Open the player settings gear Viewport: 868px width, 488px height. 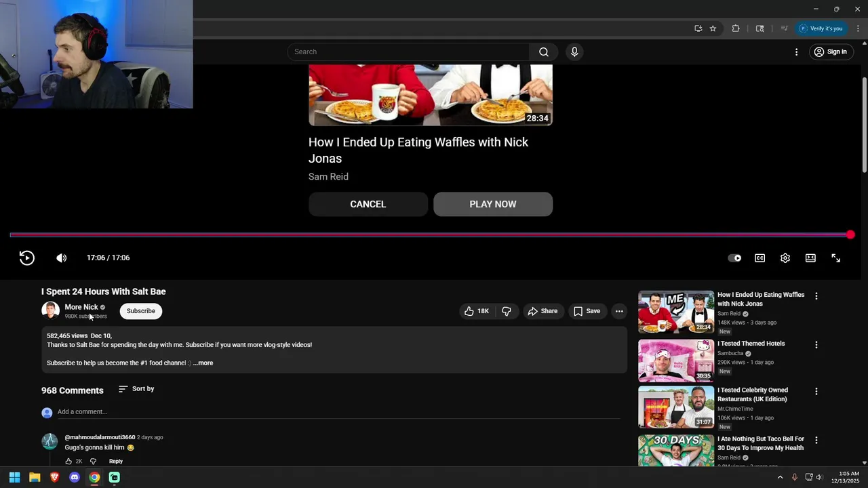[x=785, y=258]
